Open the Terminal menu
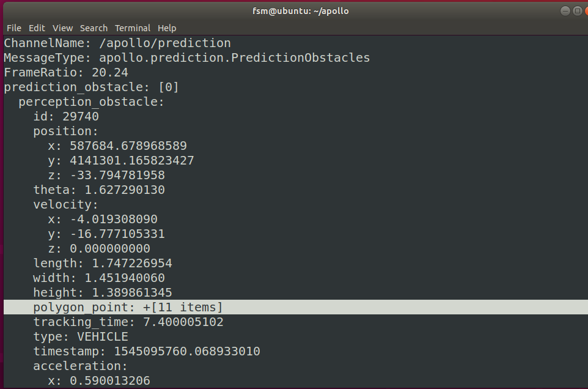588x389 pixels. tap(132, 28)
